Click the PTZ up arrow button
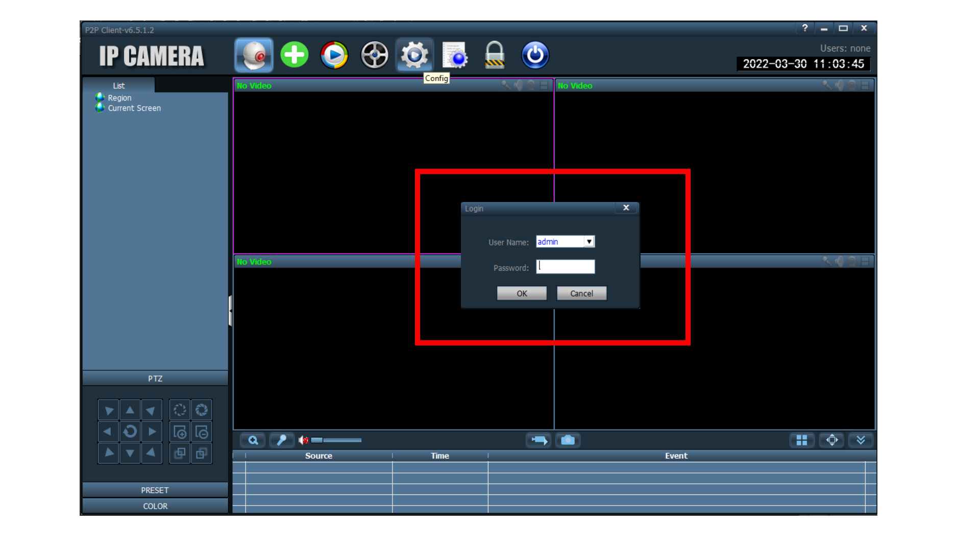 130,410
